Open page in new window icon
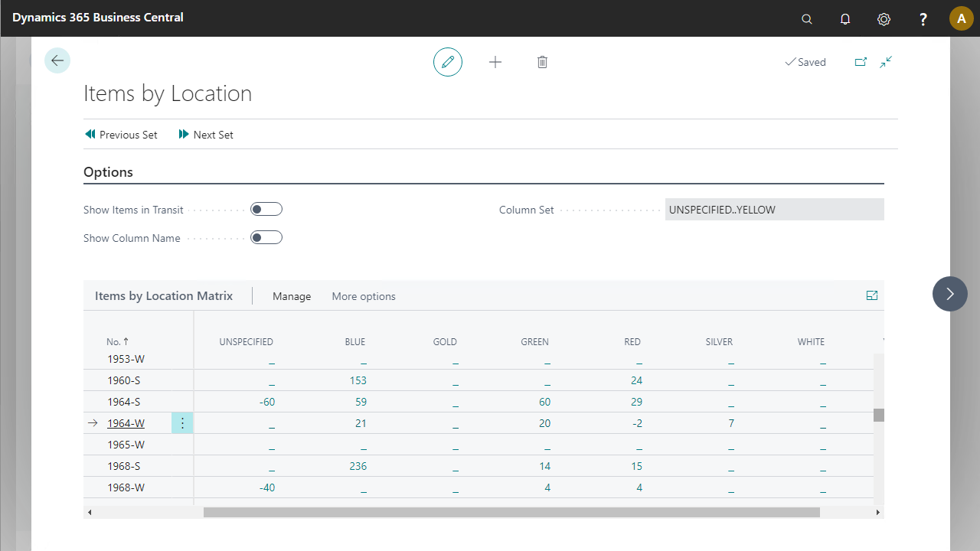Screen dimensions: 980x551 861,62
